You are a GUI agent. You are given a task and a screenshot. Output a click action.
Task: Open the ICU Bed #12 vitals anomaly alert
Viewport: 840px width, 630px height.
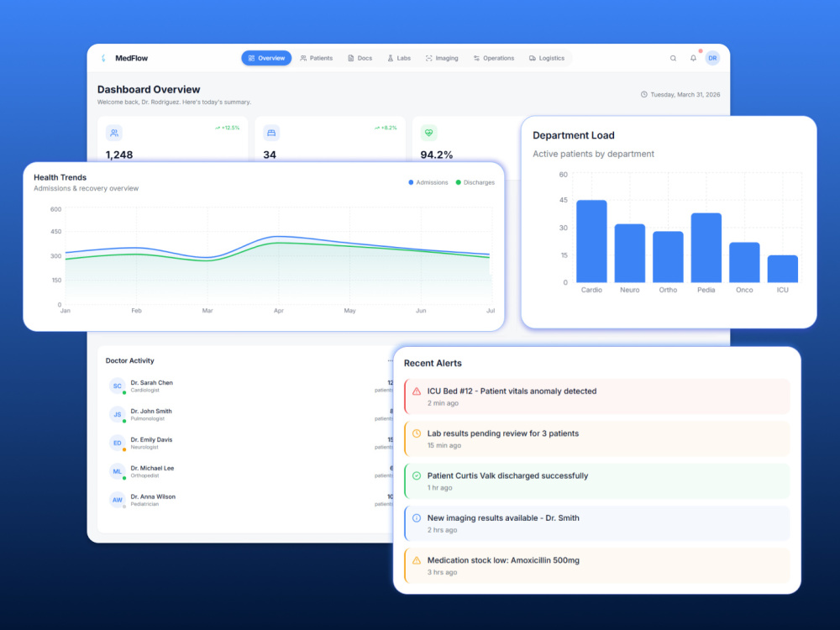click(x=596, y=396)
